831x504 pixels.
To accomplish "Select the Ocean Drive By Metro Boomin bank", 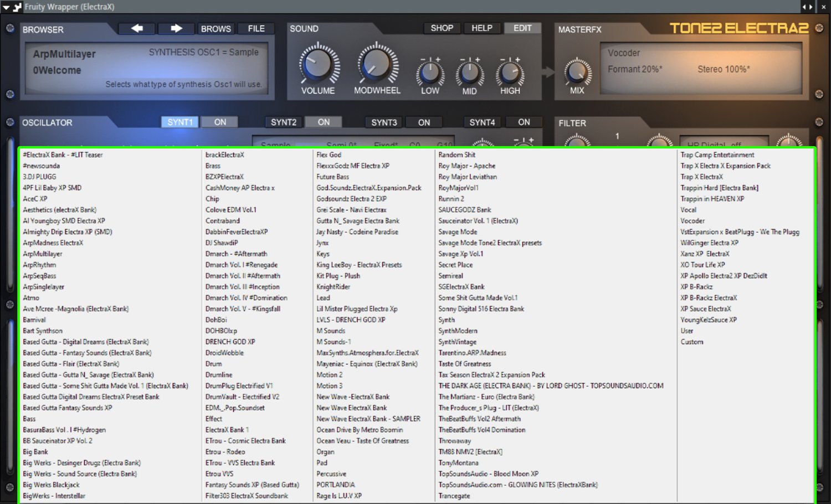I will [x=360, y=430].
